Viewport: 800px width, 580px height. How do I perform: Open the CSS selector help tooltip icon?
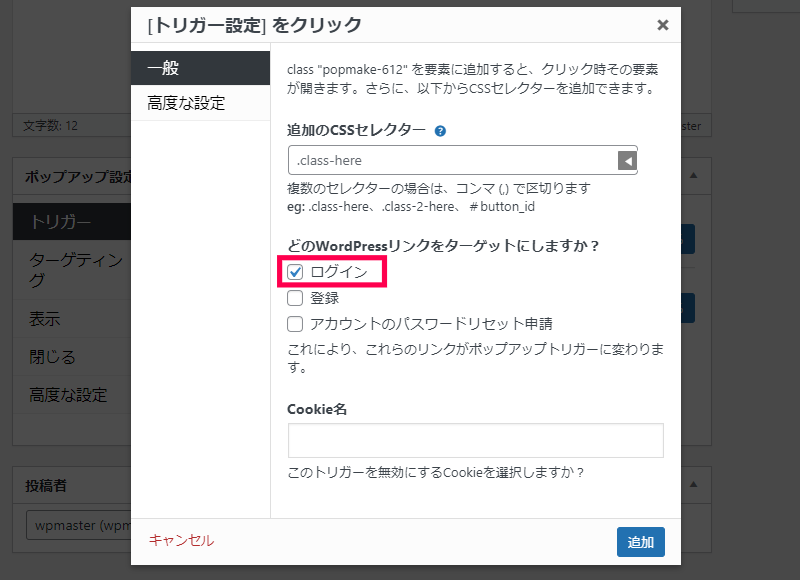click(x=440, y=131)
